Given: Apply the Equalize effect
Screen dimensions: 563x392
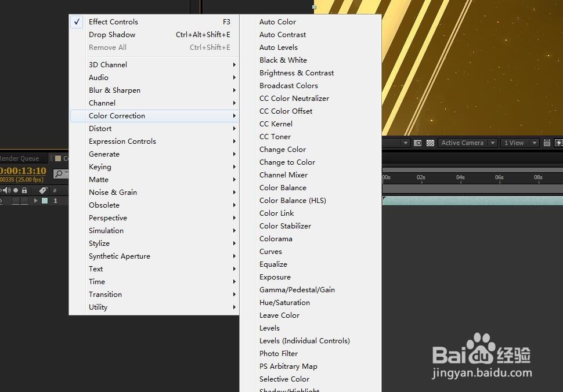Looking at the screenshot, I should (311, 264).
